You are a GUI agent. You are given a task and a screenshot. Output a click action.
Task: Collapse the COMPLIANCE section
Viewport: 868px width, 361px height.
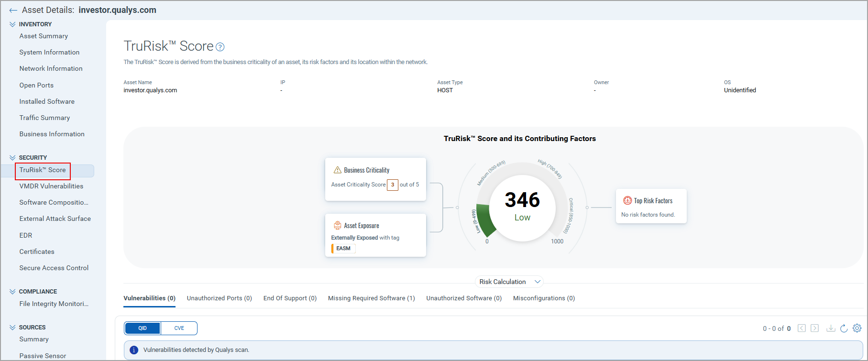12,291
